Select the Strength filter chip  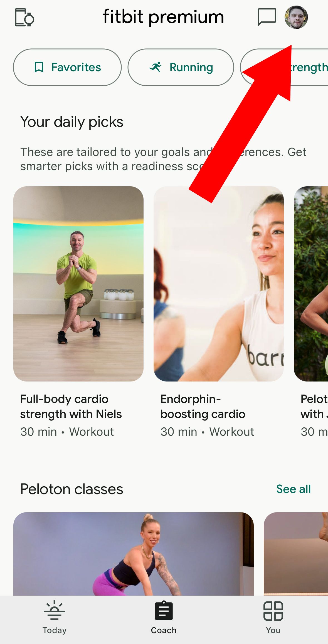284,67
